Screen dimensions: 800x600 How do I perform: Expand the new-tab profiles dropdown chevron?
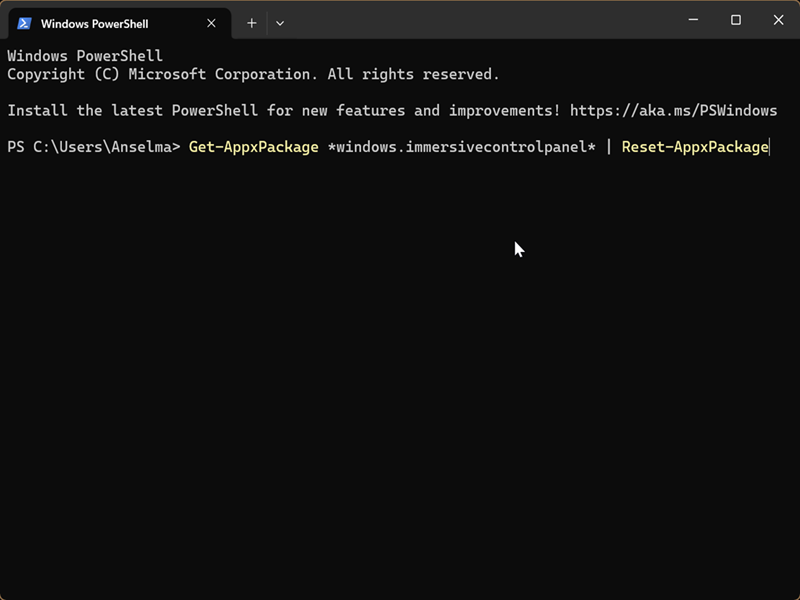tap(280, 23)
